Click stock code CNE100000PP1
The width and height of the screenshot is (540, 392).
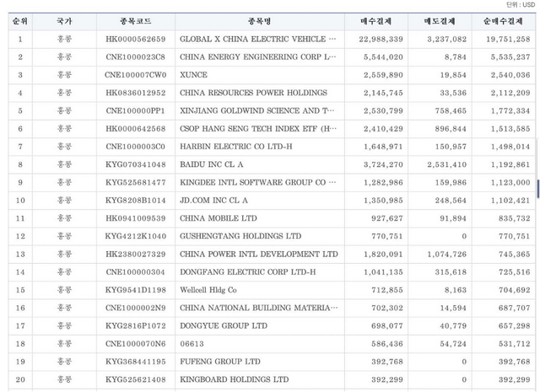coord(136,110)
